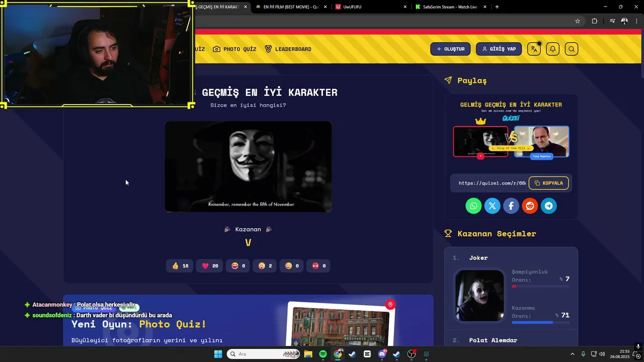The image size is (644, 362).
Task: Click the Polat Alemdar ranking title
Action: point(493,340)
